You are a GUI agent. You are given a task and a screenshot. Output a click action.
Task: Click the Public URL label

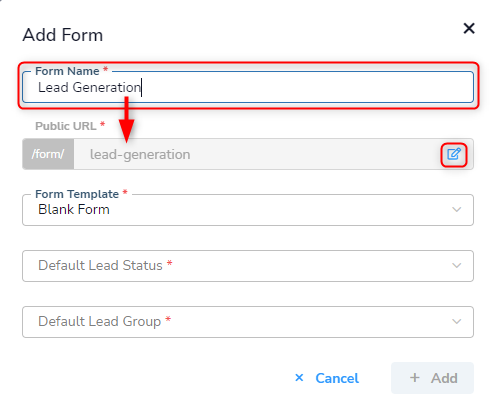click(66, 126)
